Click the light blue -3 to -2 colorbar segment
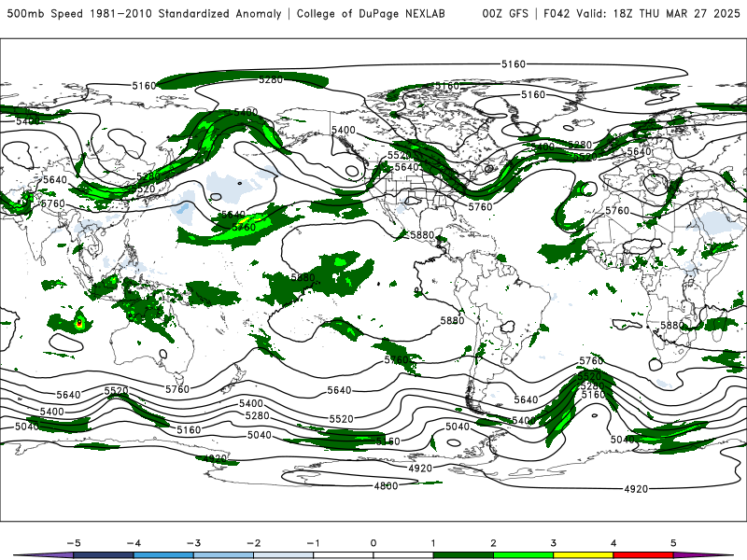 (x=223, y=555)
